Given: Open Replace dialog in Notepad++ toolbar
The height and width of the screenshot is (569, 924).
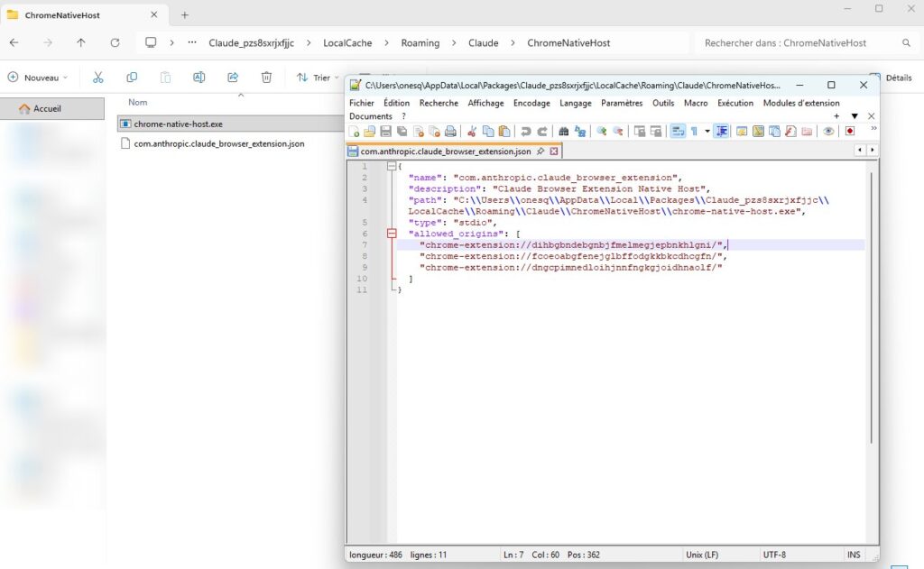Looking at the screenshot, I should point(580,132).
